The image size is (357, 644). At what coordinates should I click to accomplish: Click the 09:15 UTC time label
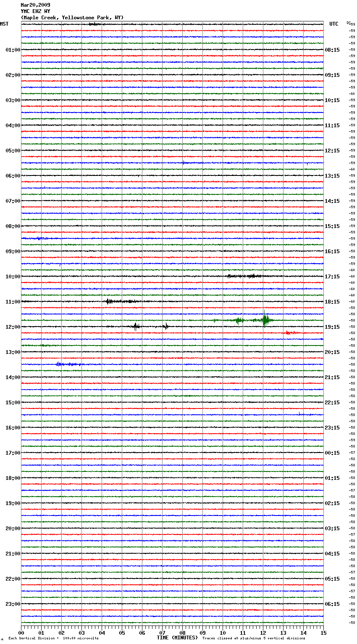click(x=332, y=75)
